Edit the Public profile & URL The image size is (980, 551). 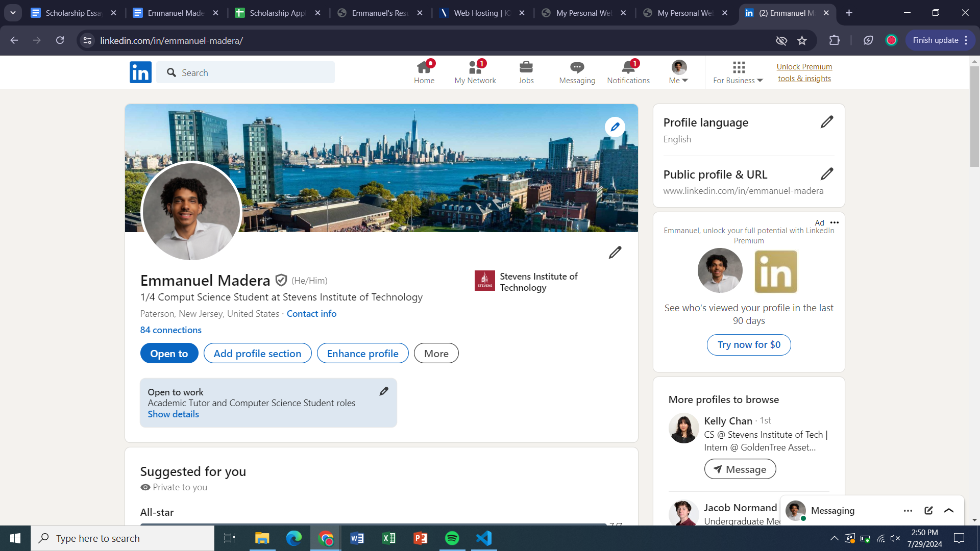(x=827, y=174)
